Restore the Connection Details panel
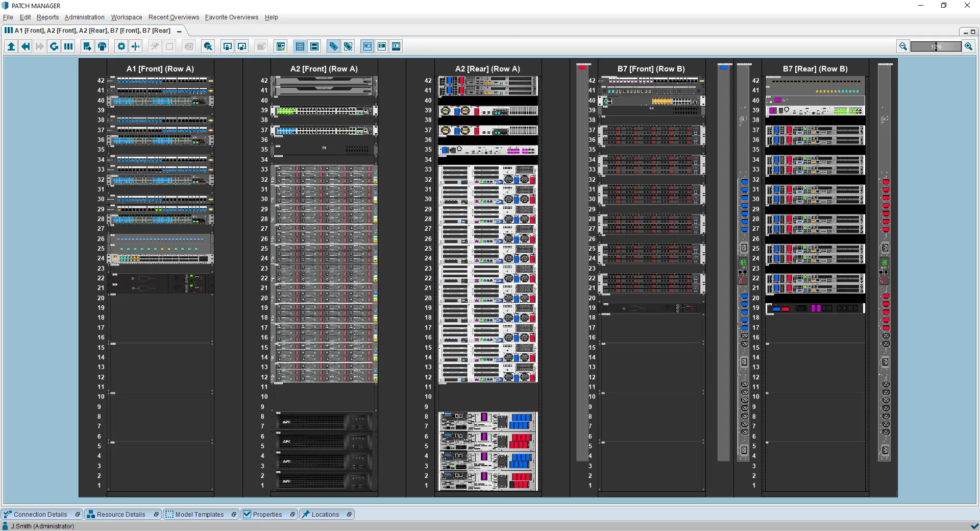Image resolution: width=980 pixels, height=531 pixels. point(77,514)
